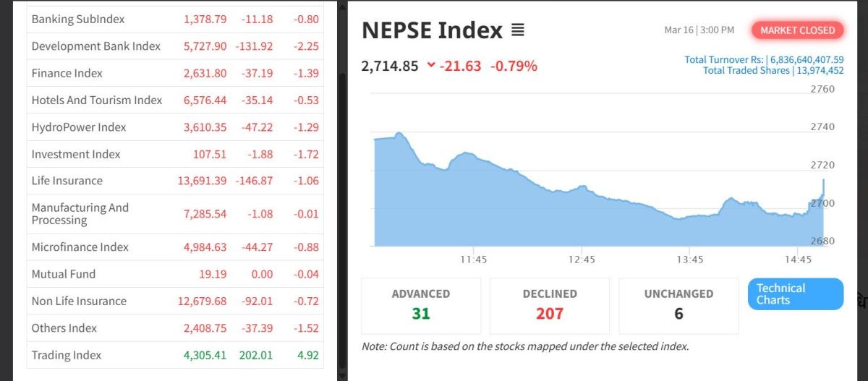Open the Life Insurance index
868x381 pixels.
pos(67,181)
